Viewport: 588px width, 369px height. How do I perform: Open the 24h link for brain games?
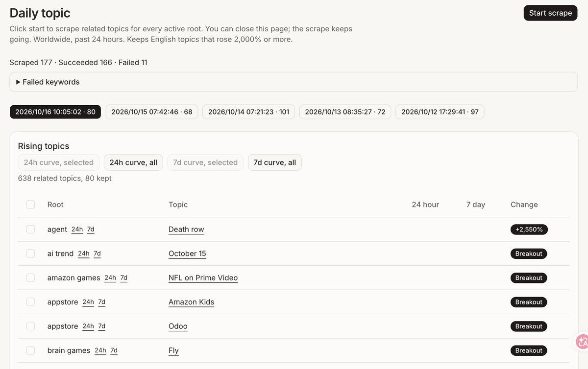[x=100, y=350]
